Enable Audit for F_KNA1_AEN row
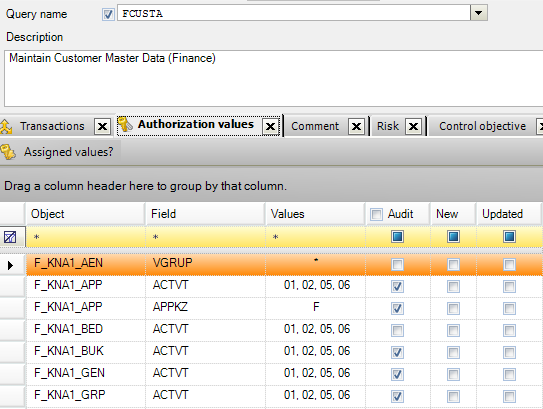The image size is (543, 409). tap(397, 265)
